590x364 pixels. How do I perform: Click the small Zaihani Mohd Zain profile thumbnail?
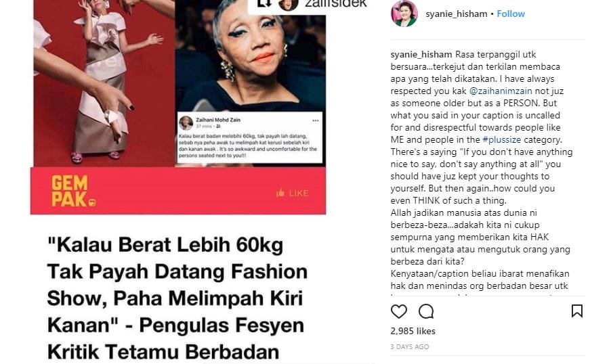(x=186, y=123)
